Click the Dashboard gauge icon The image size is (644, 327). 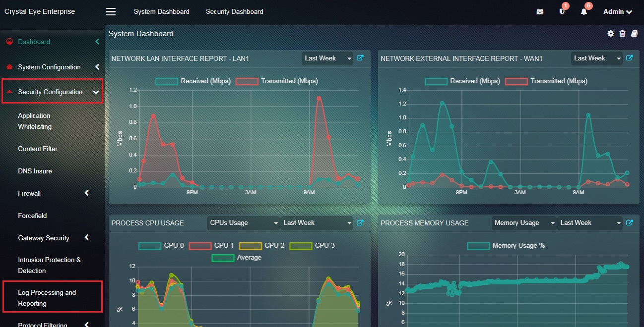tap(9, 42)
